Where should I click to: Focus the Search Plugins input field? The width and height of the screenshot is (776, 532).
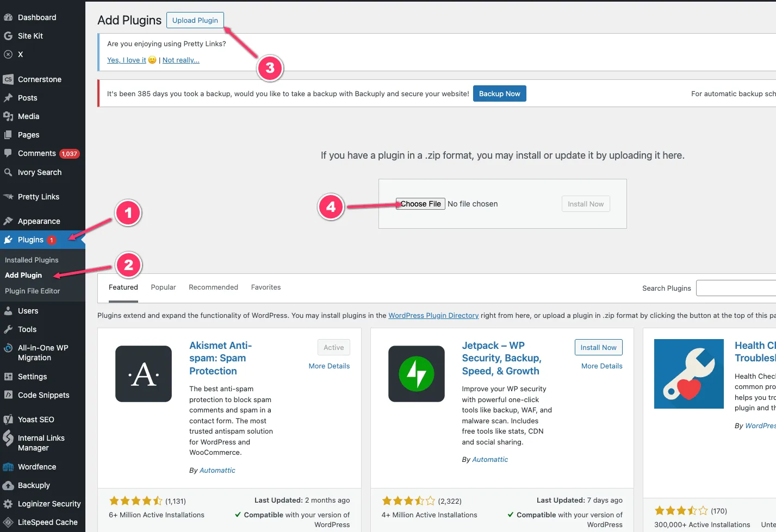[x=736, y=288]
